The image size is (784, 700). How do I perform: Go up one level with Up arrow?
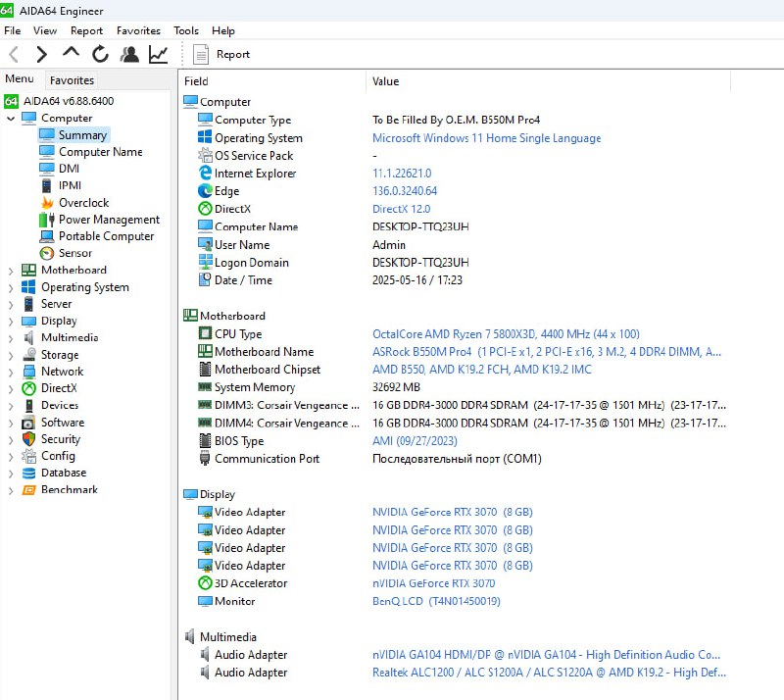71,52
